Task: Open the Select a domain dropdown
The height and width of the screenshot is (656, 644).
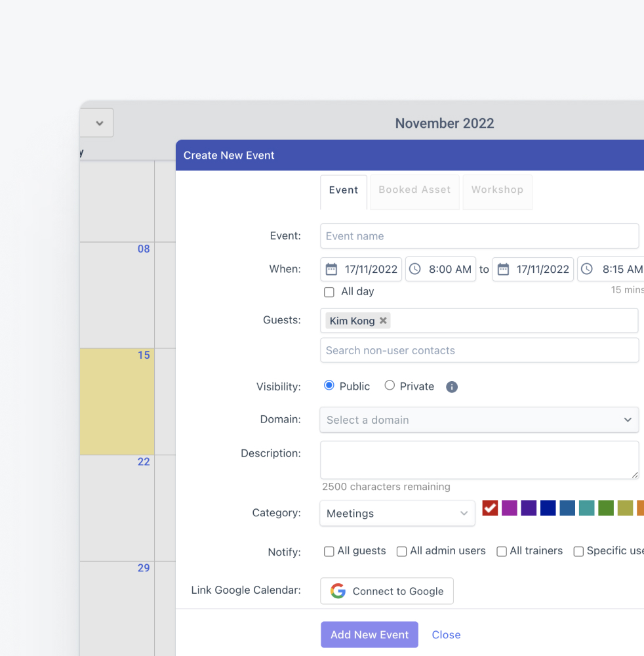Action: click(x=479, y=419)
